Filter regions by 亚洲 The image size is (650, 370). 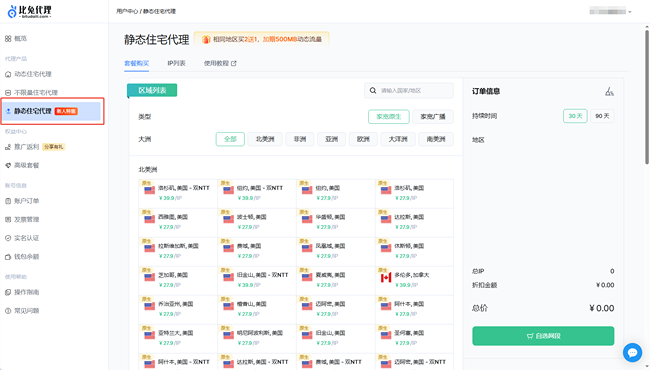coord(331,139)
